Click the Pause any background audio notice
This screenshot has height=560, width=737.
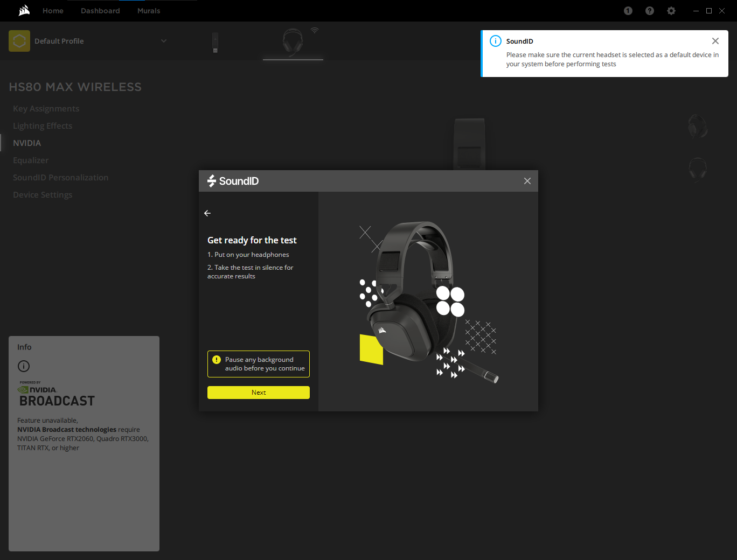(x=259, y=364)
